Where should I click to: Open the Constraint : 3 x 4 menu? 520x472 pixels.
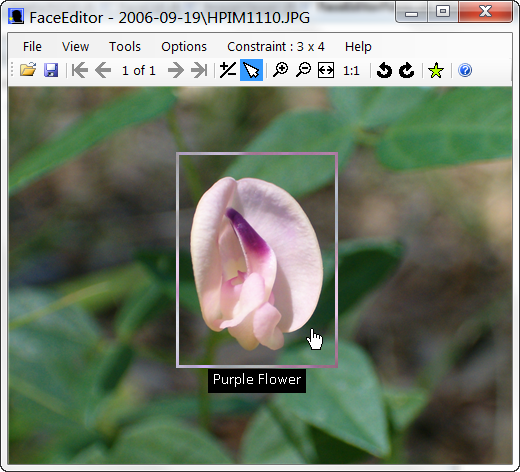coord(276,46)
